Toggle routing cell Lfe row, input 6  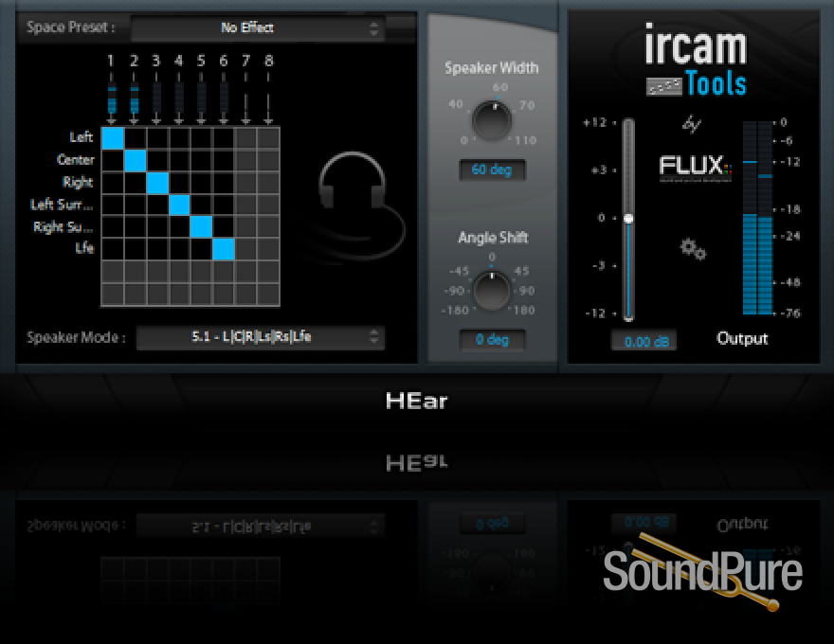(x=224, y=249)
